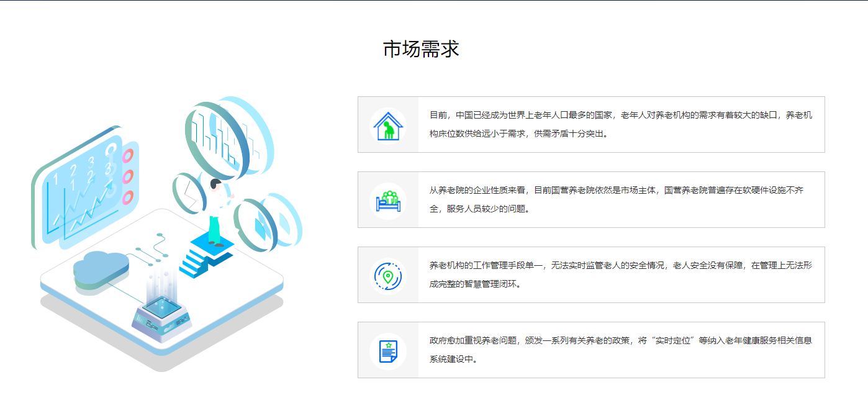Click the person standing on the stairs

215,211
